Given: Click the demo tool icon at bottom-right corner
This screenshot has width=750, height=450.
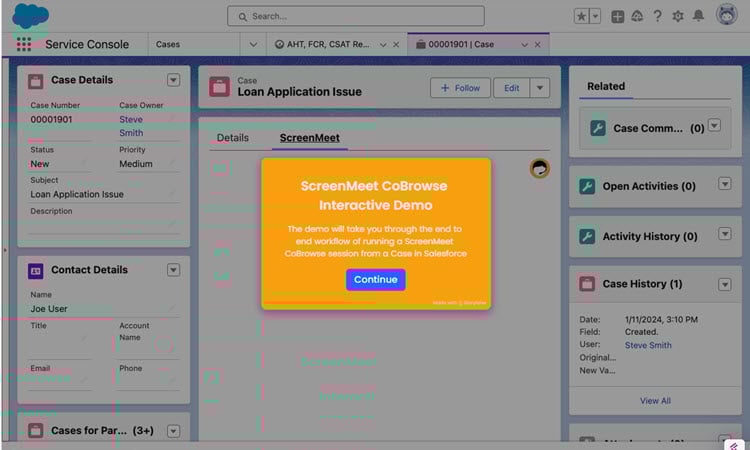Looking at the screenshot, I should tap(734, 445).
